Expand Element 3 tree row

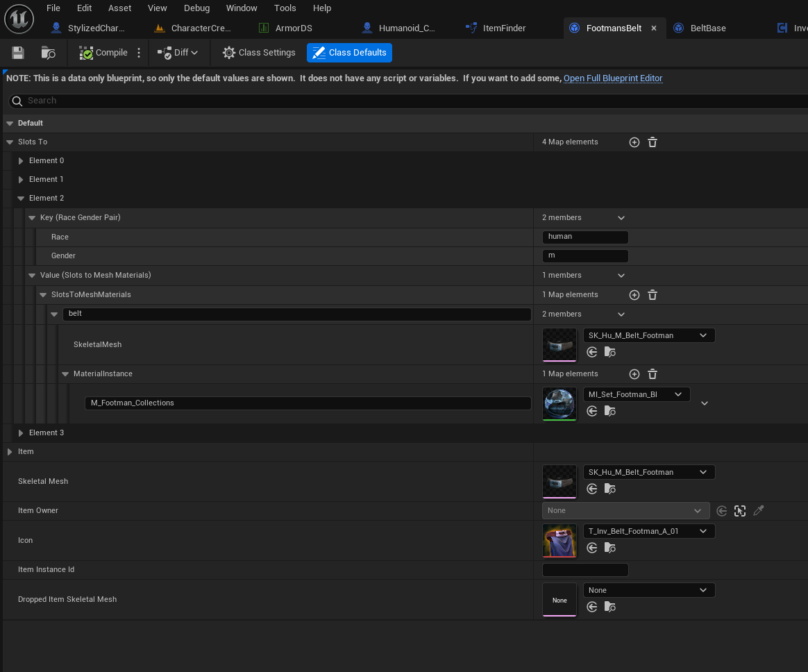click(21, 433)
